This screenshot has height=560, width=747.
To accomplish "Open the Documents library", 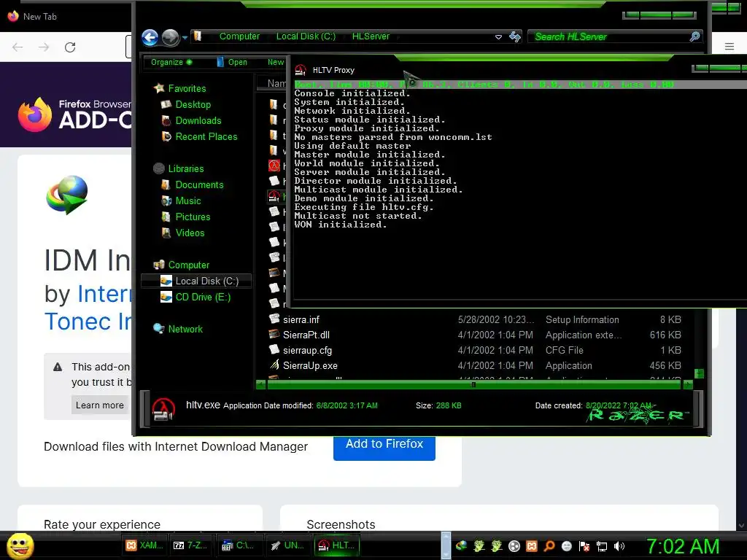I will tap(199, 184).
